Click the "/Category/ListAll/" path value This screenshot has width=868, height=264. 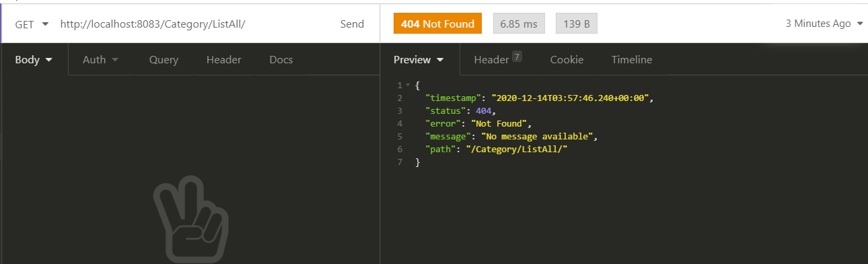point(516,150)
